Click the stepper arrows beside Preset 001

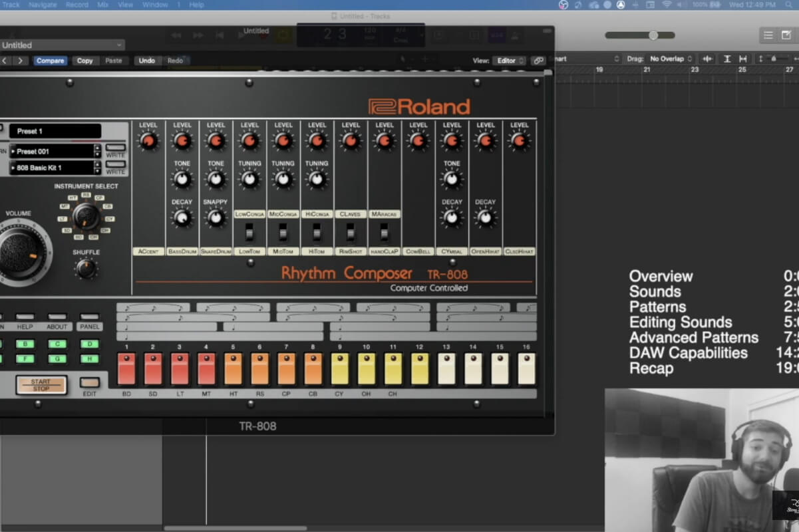[x=98, y=152]
